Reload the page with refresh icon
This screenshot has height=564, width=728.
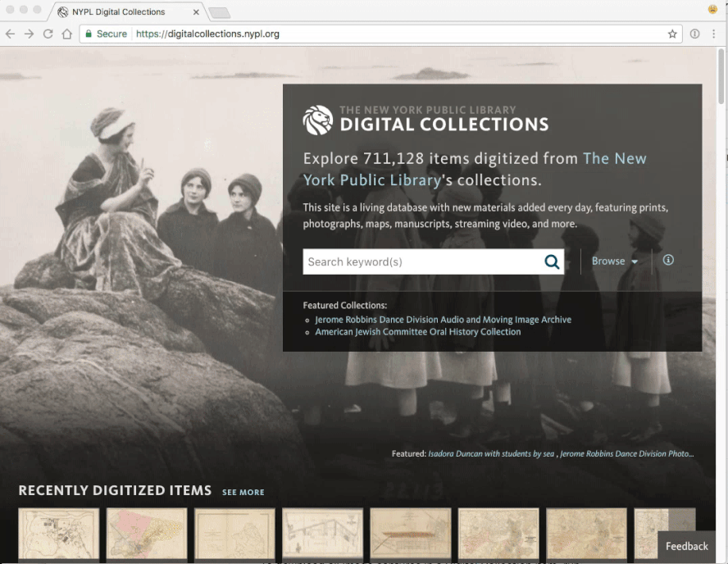pos(48,34)
